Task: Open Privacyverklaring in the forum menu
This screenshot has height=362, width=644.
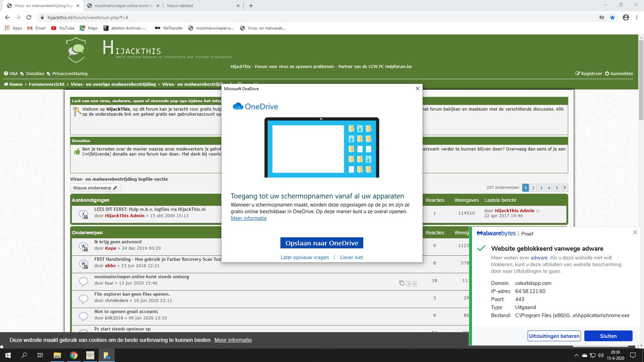Action: point(67,73)
